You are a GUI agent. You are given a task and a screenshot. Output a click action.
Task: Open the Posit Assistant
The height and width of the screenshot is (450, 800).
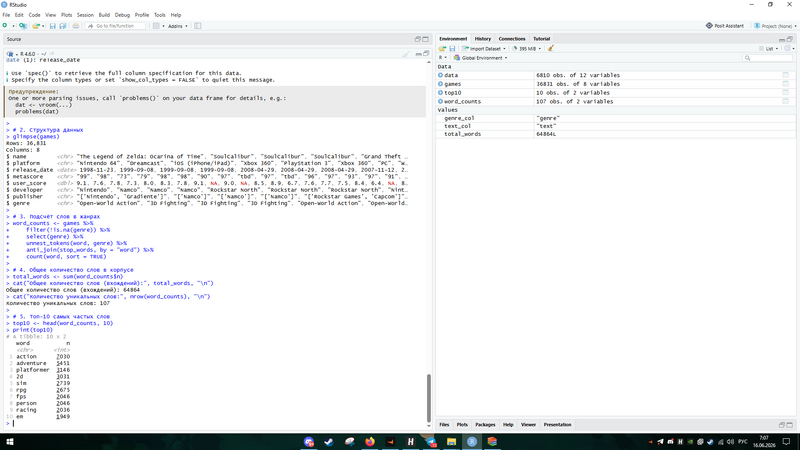point(724,26)
